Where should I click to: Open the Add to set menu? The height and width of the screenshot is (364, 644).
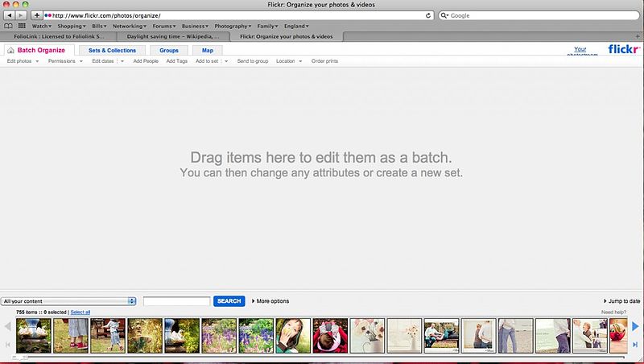212,61
